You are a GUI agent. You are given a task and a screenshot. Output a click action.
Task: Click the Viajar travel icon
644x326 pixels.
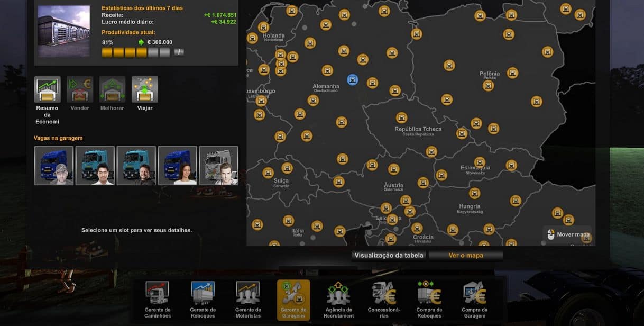pyautogui.click(x=144, y=89)
